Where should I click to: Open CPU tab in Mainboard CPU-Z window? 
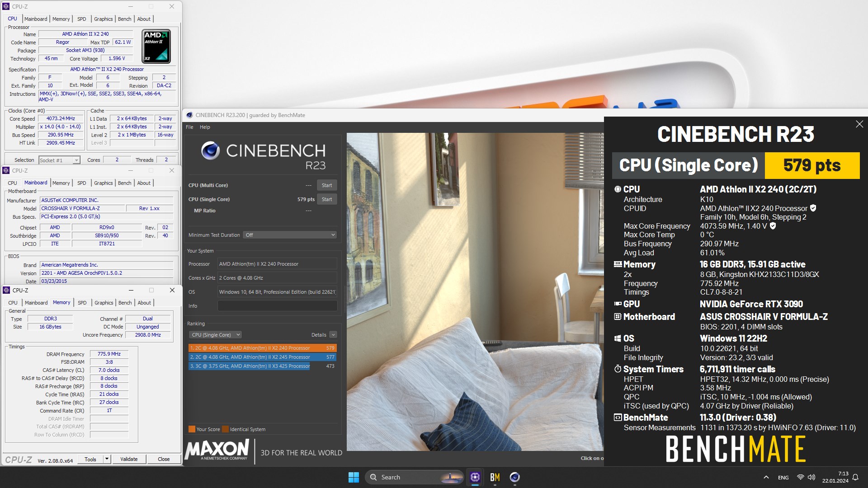[12, 183]
